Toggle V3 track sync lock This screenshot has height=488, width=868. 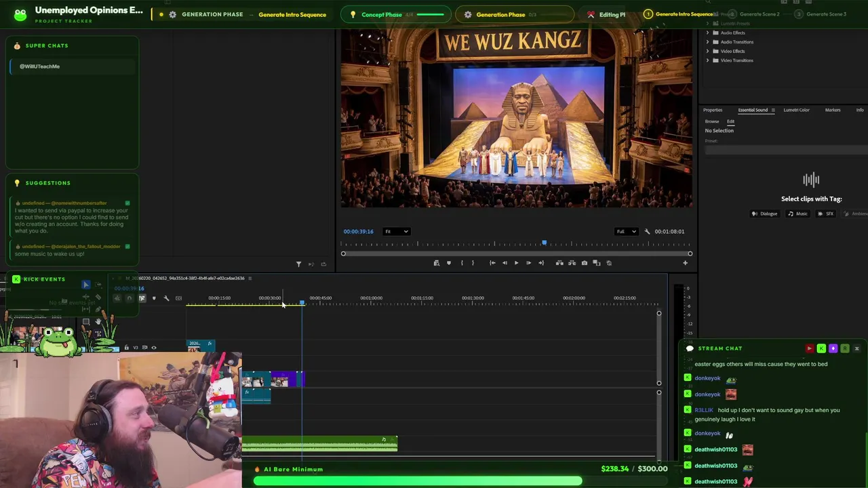[x=144, y=347]
